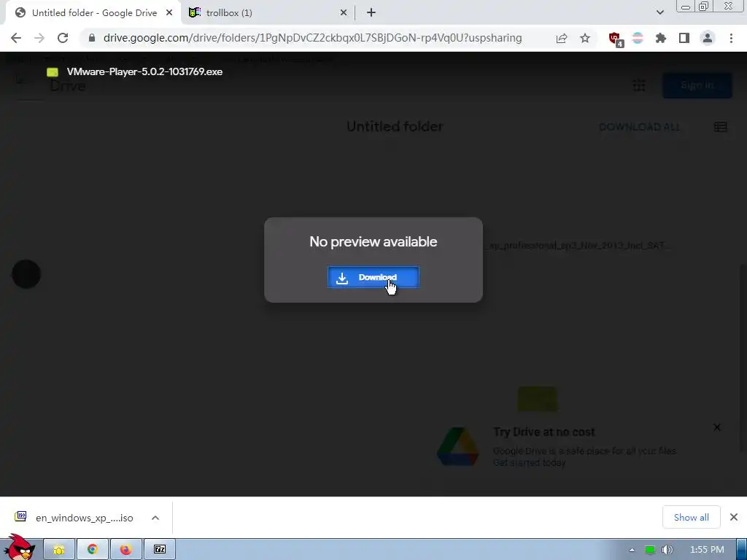The height and width of the screenshot is (560, 747).
Task: Click the previous item black circle button
Action: (x=26, y=274)
